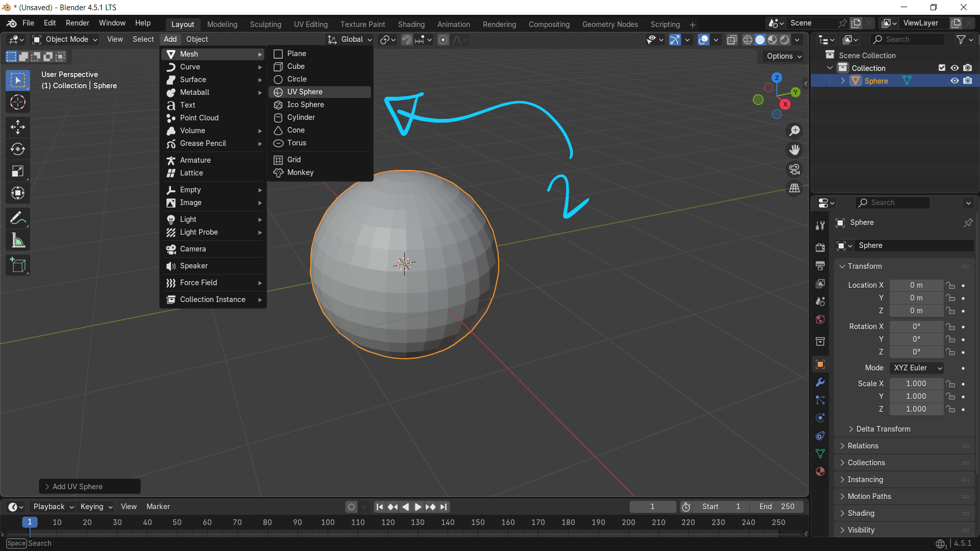Open the World properties tab
The width and height of the screenshot is (980, 551).
[820, 319]
